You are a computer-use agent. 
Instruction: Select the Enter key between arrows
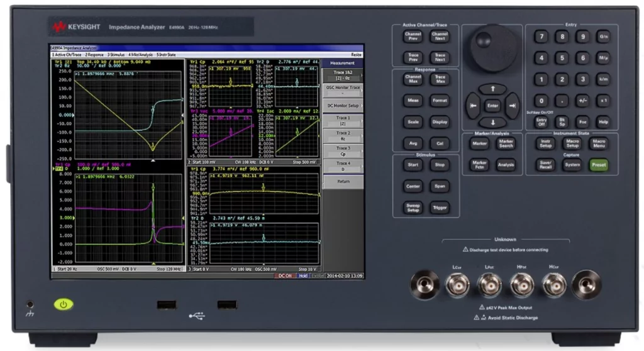[492, 106]
